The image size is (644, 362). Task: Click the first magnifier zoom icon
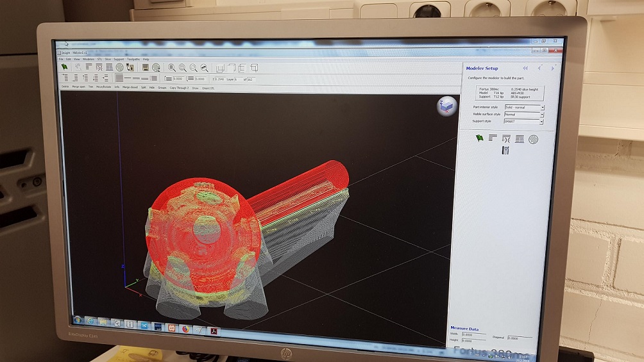(x=172, y=67)
